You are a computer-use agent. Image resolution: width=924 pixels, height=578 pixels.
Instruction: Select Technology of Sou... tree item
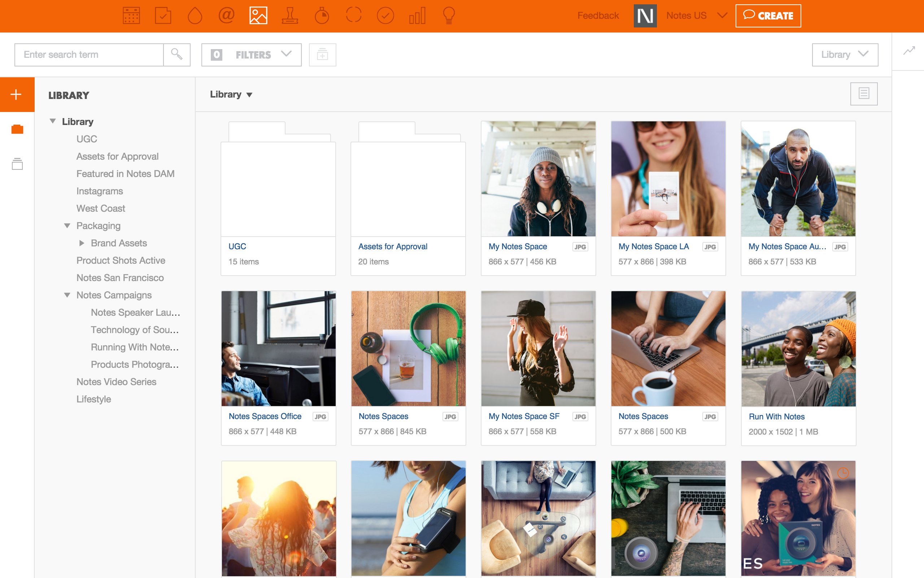point(134,329)
